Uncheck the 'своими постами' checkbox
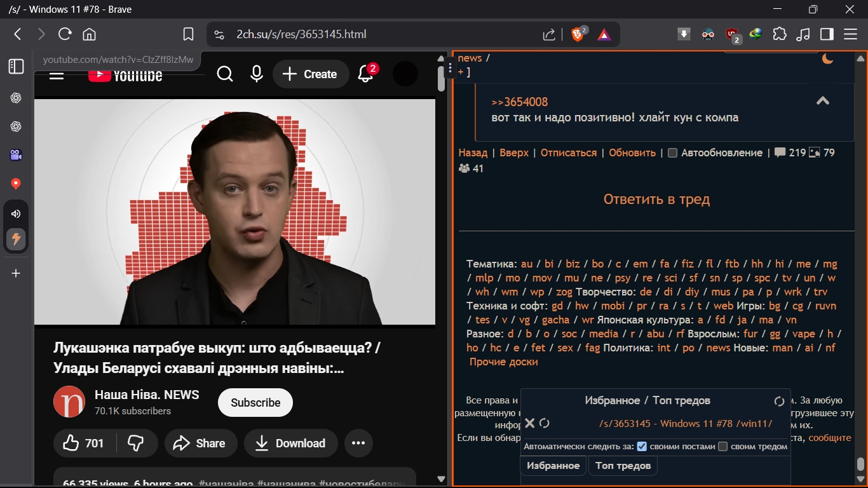 point(641,447)
